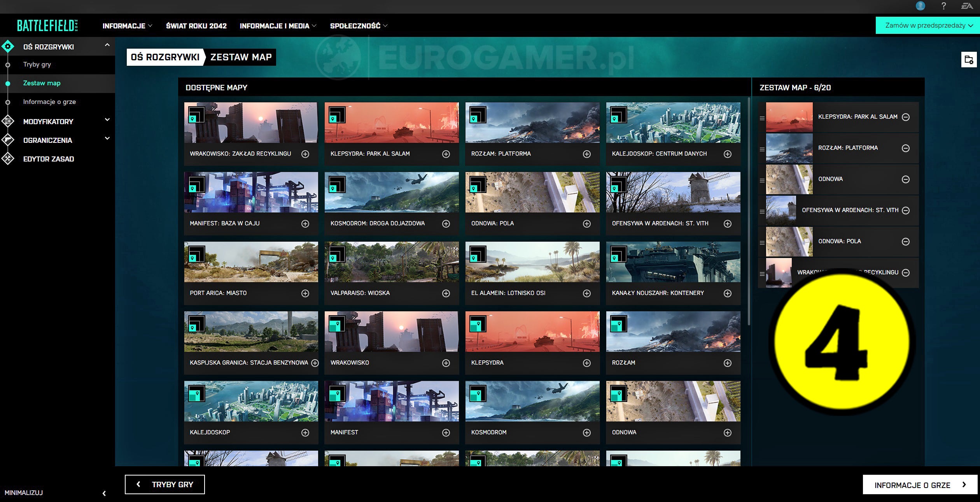The width and height of the screenshot is (980, 502).
Task: Remove Rozłam: Platforma from map set
Action: [906, 148]
